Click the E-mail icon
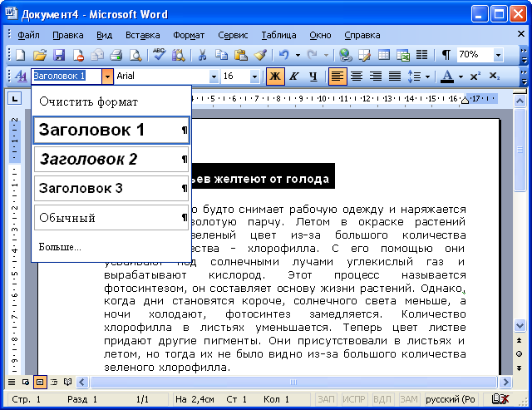The width and height of the screenshot is (532, 410). 97,55
